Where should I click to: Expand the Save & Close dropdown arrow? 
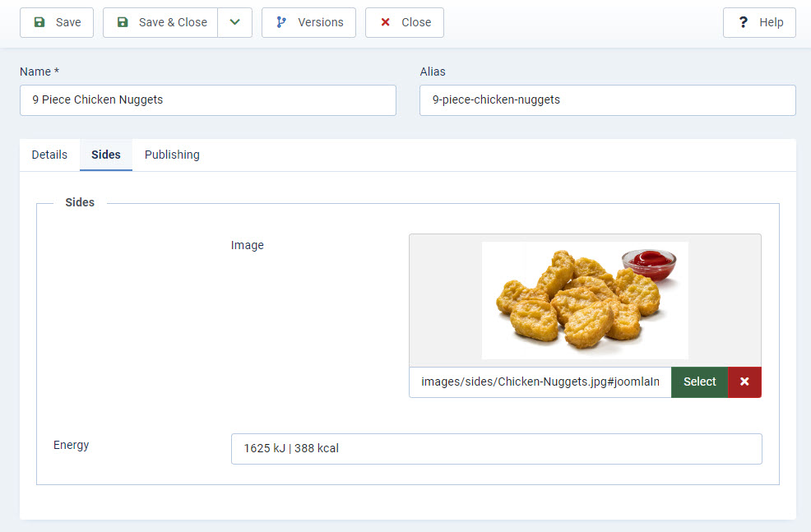point(234,23)
